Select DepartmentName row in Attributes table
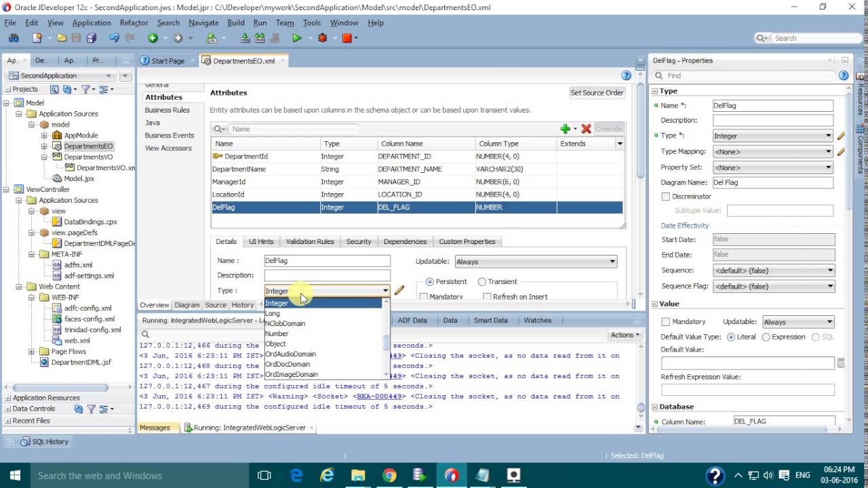This screenshot has width=868, height=488. coord(417,169)
